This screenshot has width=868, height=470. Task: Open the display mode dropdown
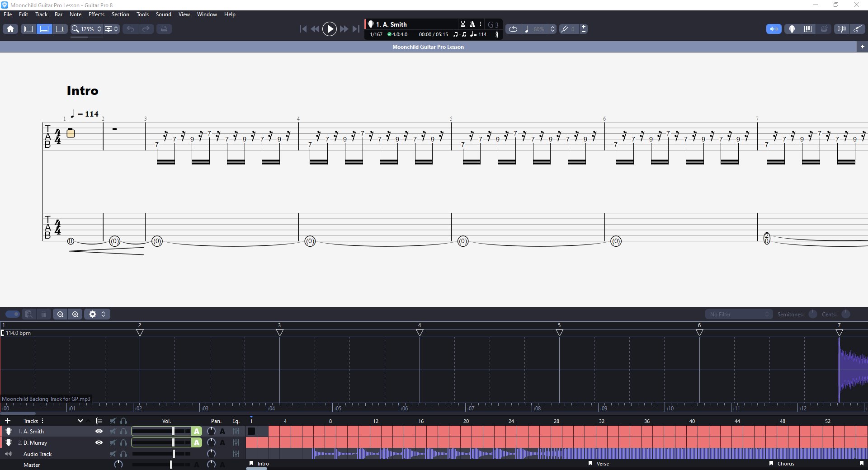[x=111, y=29]
